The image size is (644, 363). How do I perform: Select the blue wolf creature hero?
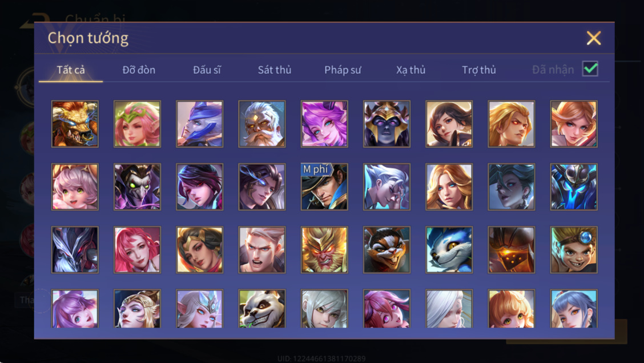449,250
